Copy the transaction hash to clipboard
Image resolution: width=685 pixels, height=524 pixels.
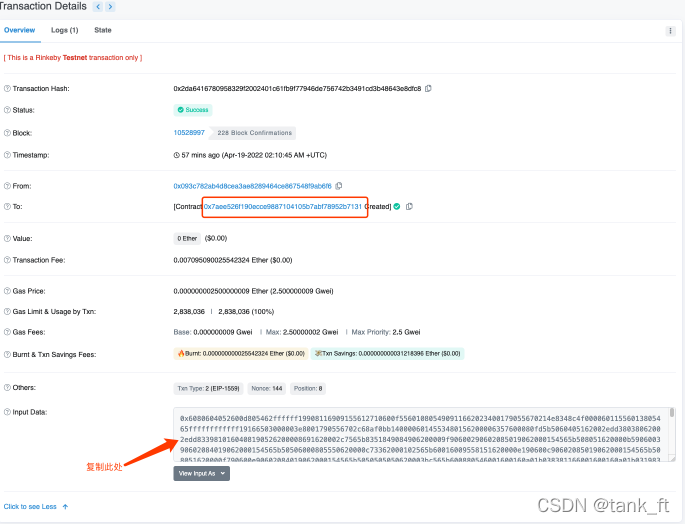[429, 88]
